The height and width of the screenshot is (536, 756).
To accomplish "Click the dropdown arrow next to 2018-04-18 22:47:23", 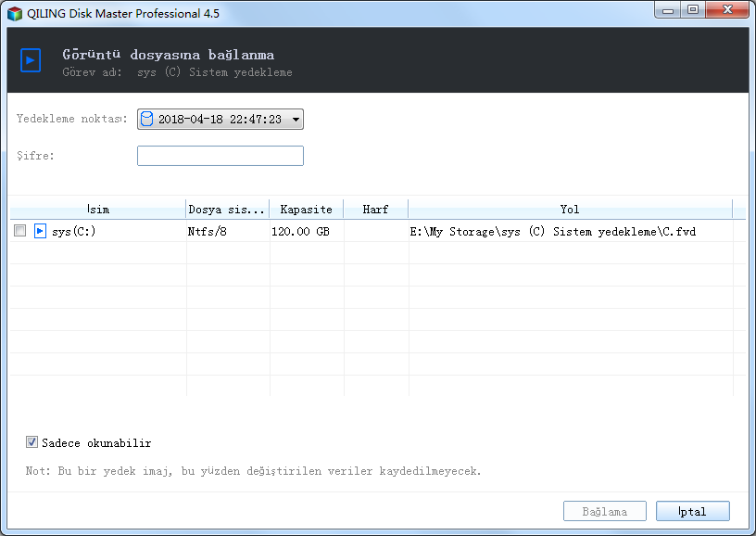I will coord(296,120).
